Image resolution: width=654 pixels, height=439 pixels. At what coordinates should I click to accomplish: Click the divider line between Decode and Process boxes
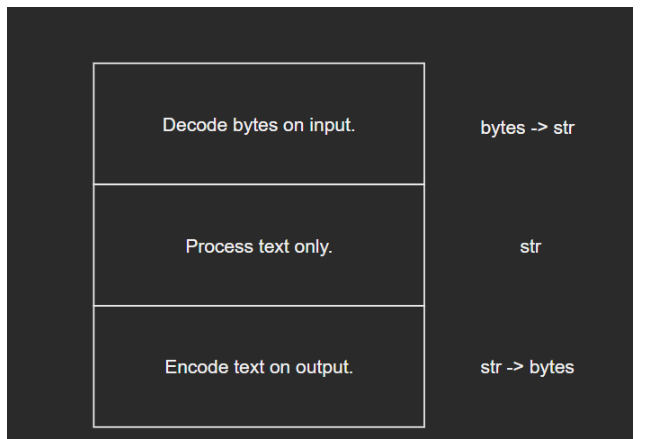click(x=258, y=184)
